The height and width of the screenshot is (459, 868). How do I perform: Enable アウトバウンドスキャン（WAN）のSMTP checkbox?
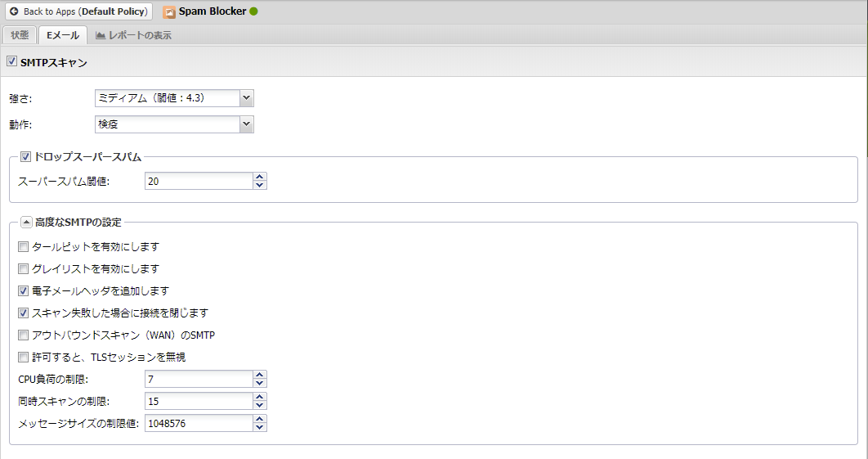click(23, 335)
